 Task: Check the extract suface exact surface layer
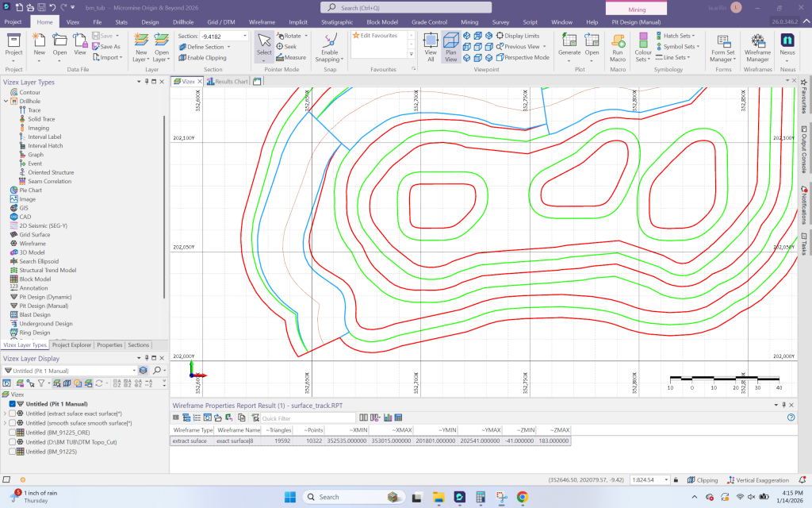[12, 414]
